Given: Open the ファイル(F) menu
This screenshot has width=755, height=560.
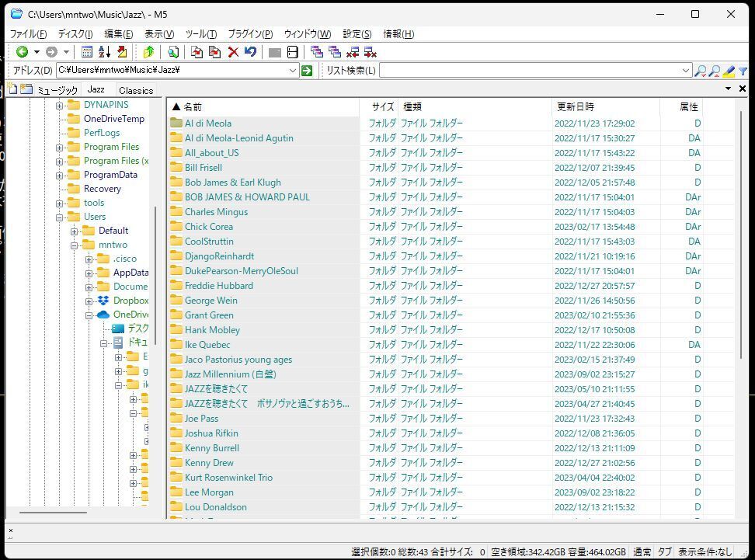Looking at the screenshot, I should (x=29, y=33).
